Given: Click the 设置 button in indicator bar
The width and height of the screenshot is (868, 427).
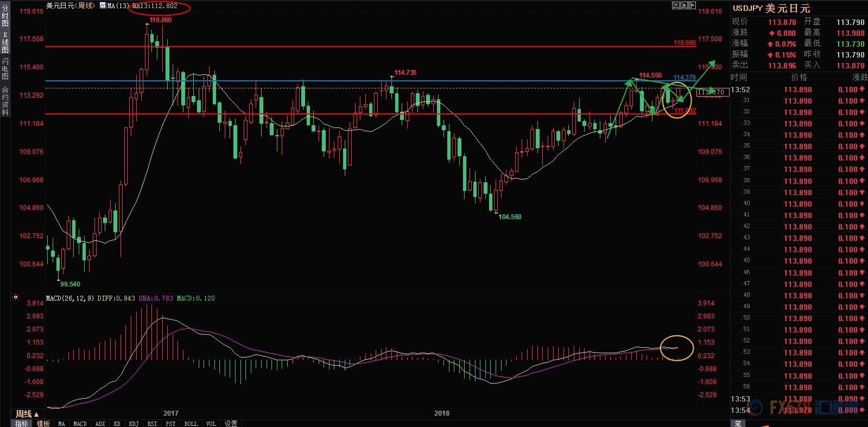Looking at the screenshot, I should [231, 423].
